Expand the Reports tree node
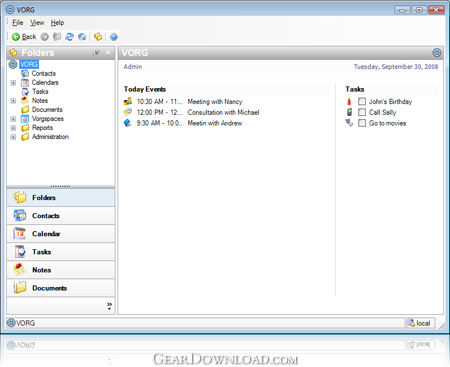Screen dimensions: 450x367 (13, 128)
